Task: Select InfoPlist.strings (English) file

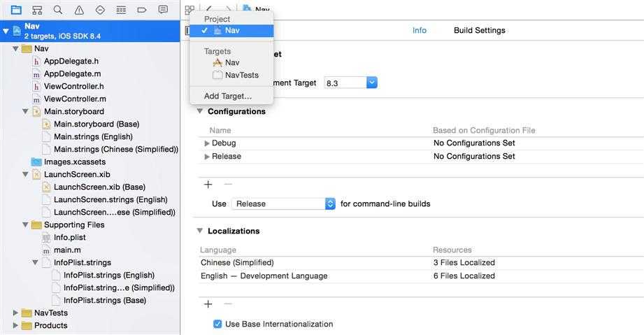Action: pyautogui.click(x=109, y=276)
